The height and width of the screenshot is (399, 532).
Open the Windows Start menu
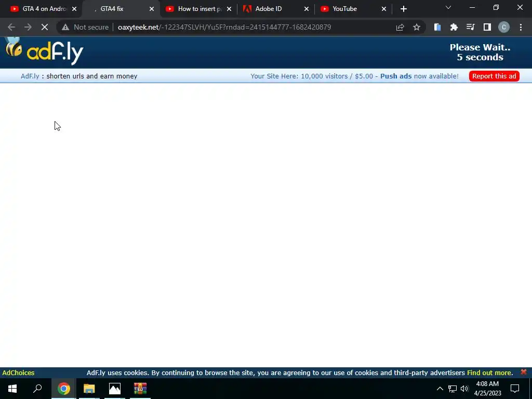coord(12,389)
